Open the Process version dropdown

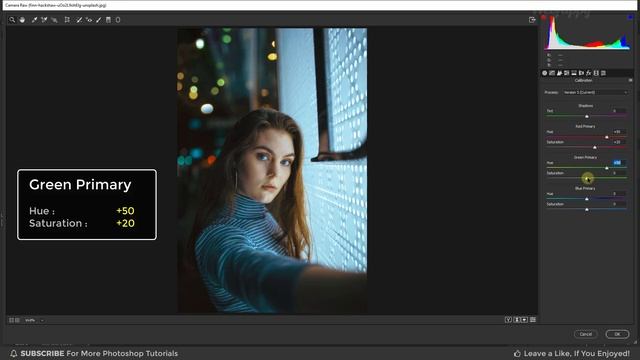pyautogui.click(x=596, y=93)
